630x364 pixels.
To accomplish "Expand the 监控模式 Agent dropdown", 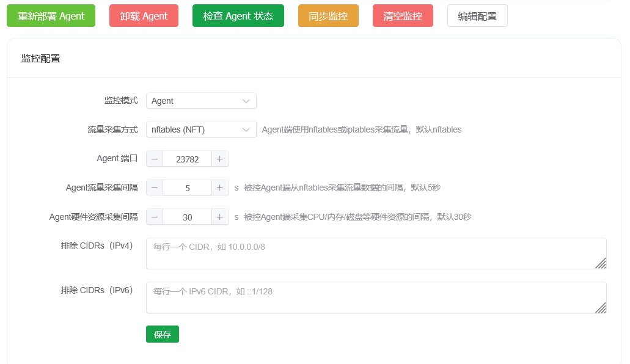I will pyautogui.click(x=201, y=101).
